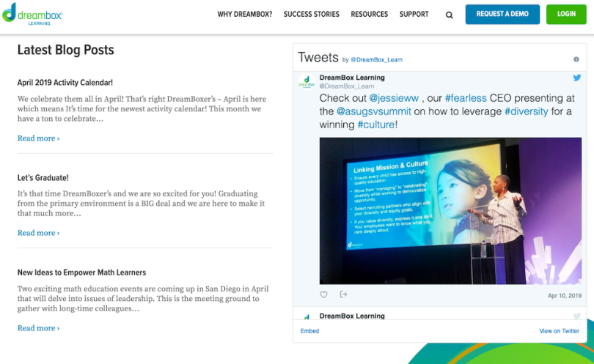
Task: Open April 2019 Activity Calendar! post title
Action: tap(65, 83)
